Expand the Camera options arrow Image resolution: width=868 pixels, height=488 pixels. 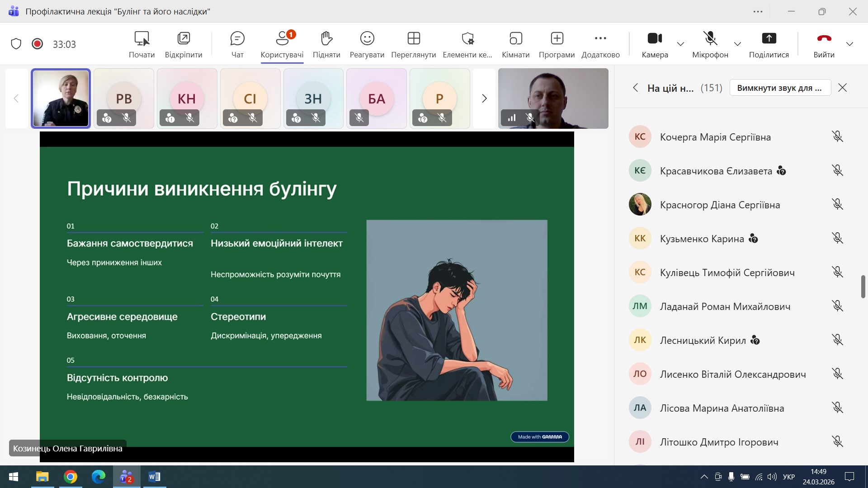[680, 44]
